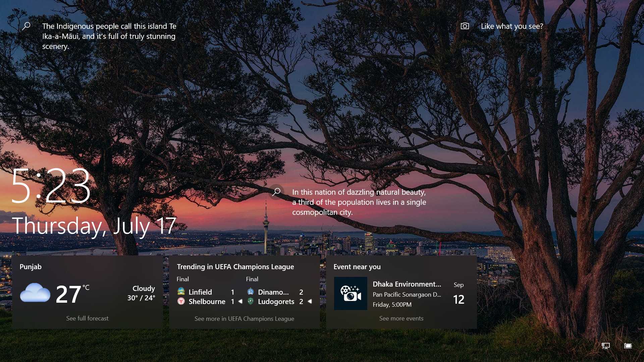Open the 'The Indigenous people call this island' caption

tap(109, 36)
